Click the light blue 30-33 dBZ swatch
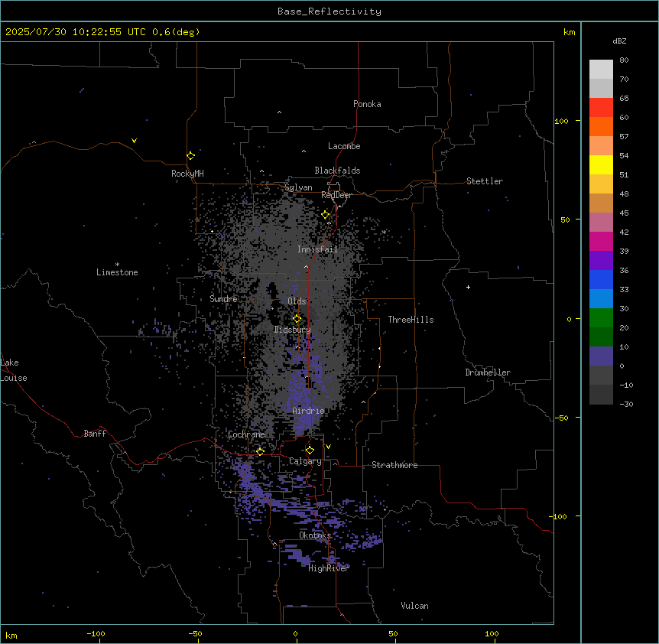This screenshot has width=659, height=644. [x=601, y=299]
